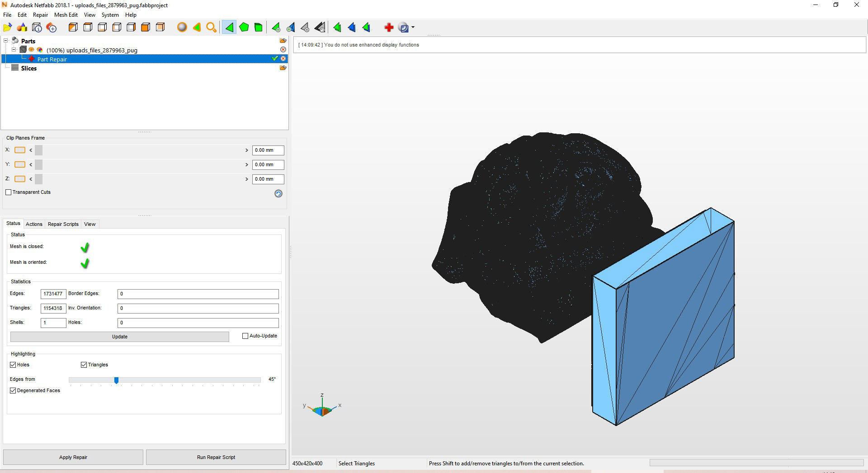Collapse the uploads_files_2879963_pug tree node

coord(14,50)
